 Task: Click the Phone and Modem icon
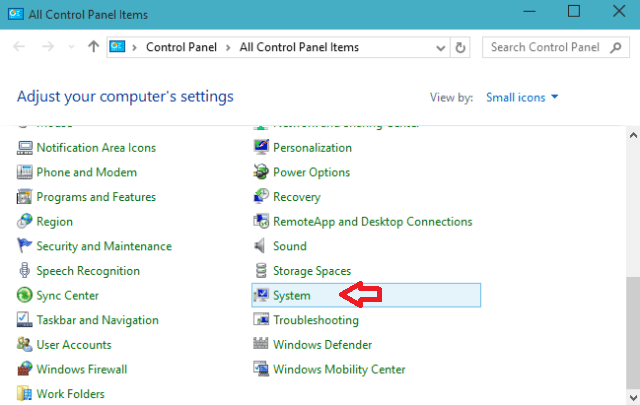click(24, 172)
